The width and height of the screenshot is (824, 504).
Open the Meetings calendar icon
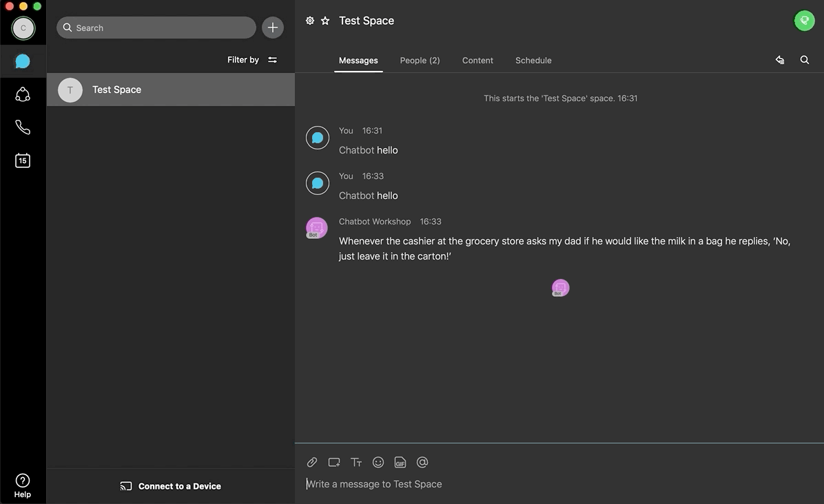[x=23, y=160]
